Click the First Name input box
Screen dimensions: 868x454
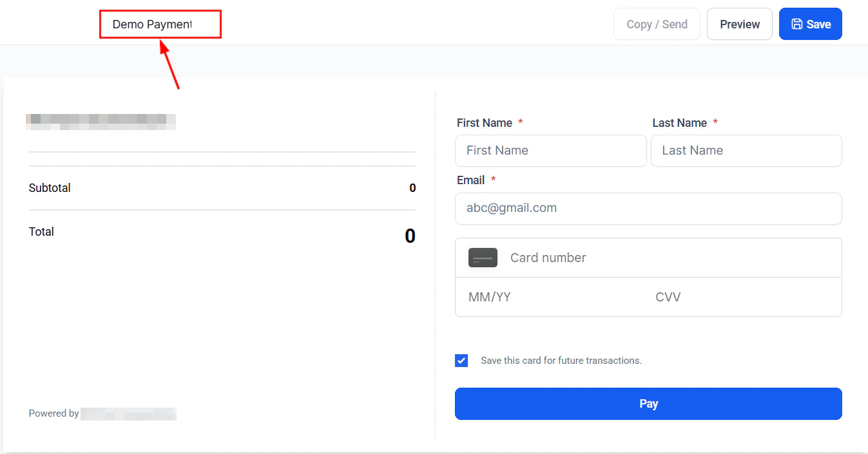pyautogui.click(x=550, y=150)
